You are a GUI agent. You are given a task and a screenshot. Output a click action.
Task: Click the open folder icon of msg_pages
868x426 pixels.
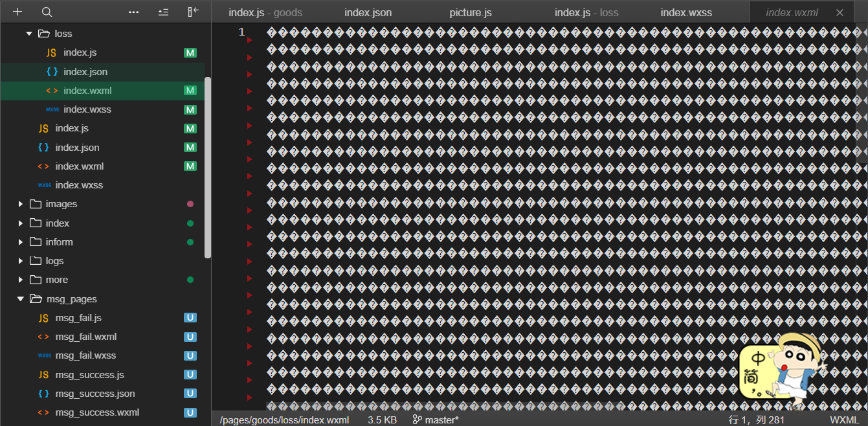click(36, 299)
